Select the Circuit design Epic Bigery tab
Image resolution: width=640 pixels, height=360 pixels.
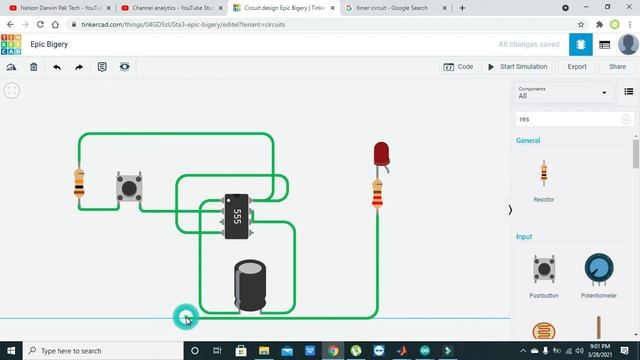[284, 8]
